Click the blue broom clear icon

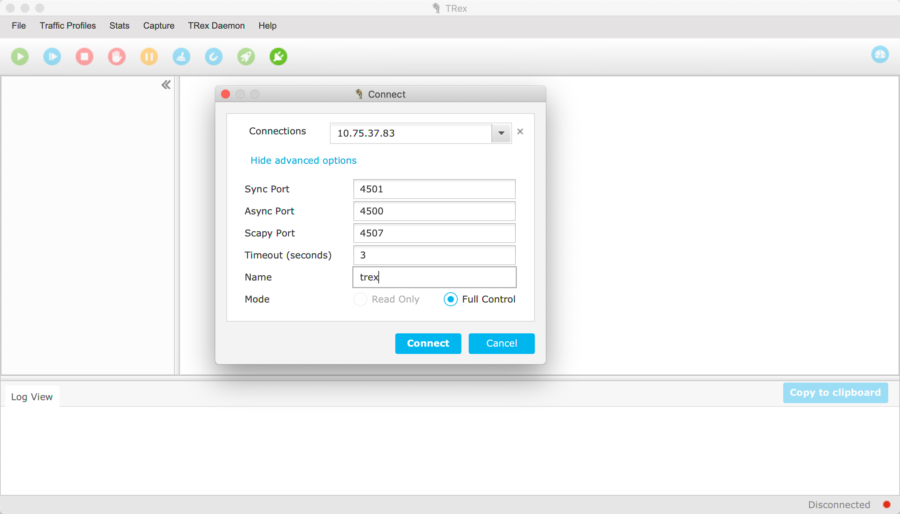click(181, 56)
